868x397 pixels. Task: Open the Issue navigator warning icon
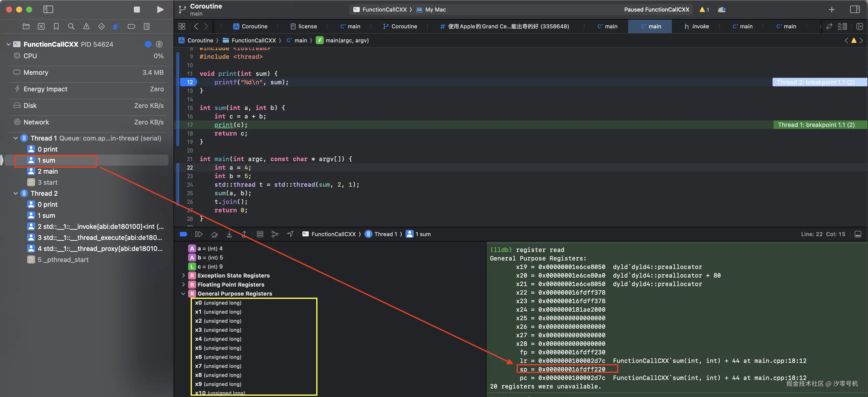[x=86, y=26]
